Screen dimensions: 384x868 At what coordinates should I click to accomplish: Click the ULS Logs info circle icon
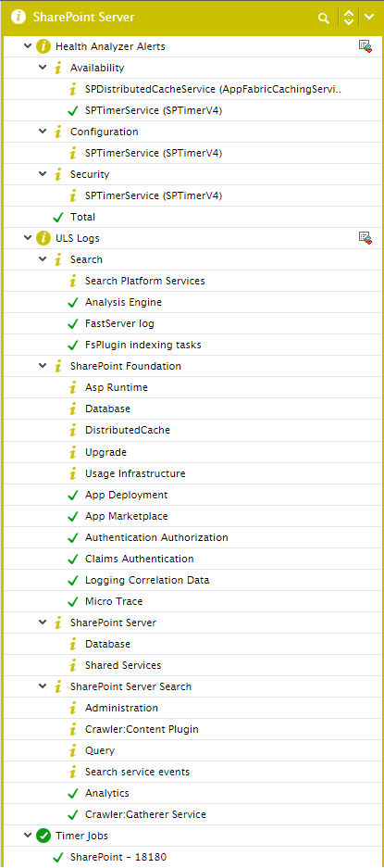point(43,239)
